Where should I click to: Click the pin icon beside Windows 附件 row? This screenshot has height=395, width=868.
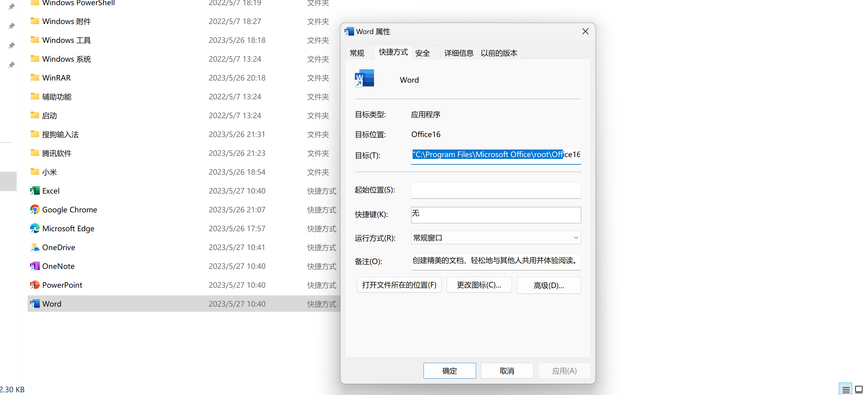coord(12,26)
